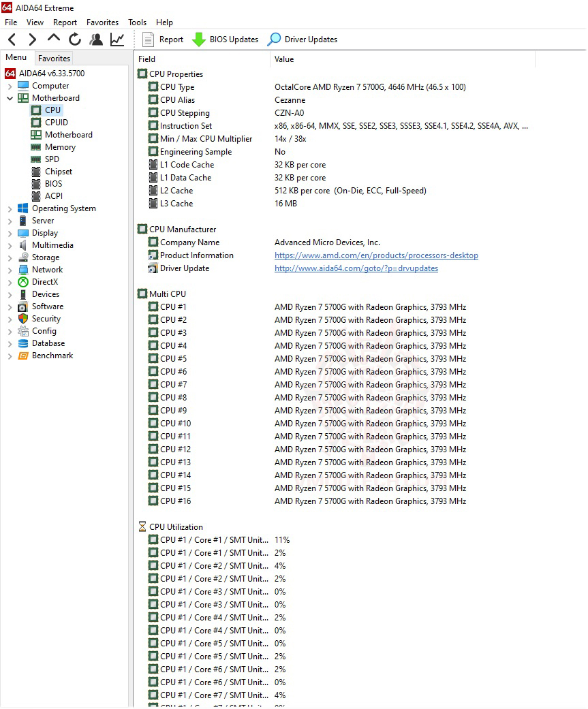This screenshot has width=588, height=709.
Task: Click the BIOS chip icon in tree
Action: tap(36, 184)
